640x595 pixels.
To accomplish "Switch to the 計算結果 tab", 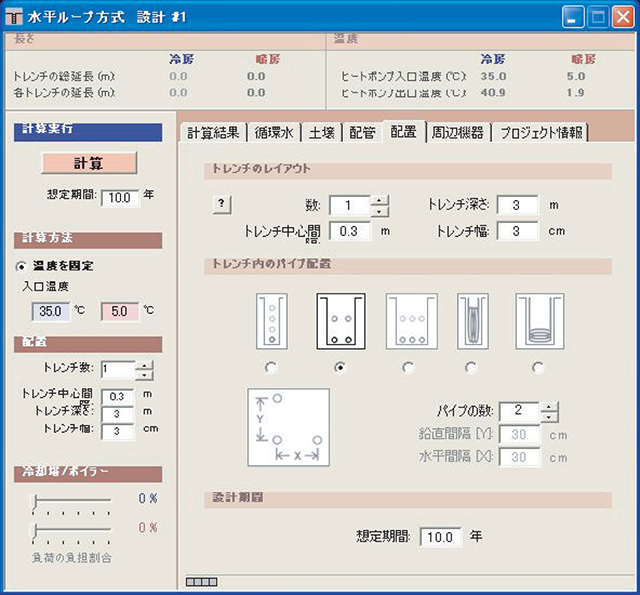I will [x=214, y=133].
